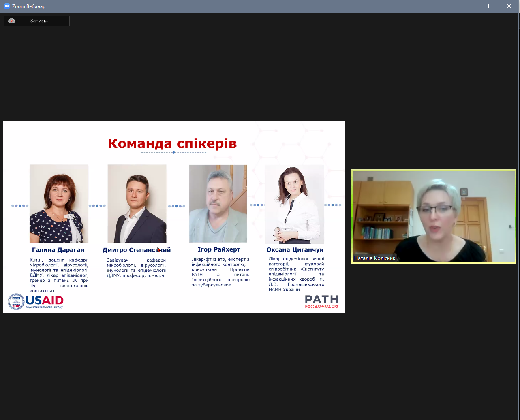The image size is (520, 420).
Task: Click the 'Оксана Циганчук' name heading
Action: pyautogui.click(x=295, y=250)
